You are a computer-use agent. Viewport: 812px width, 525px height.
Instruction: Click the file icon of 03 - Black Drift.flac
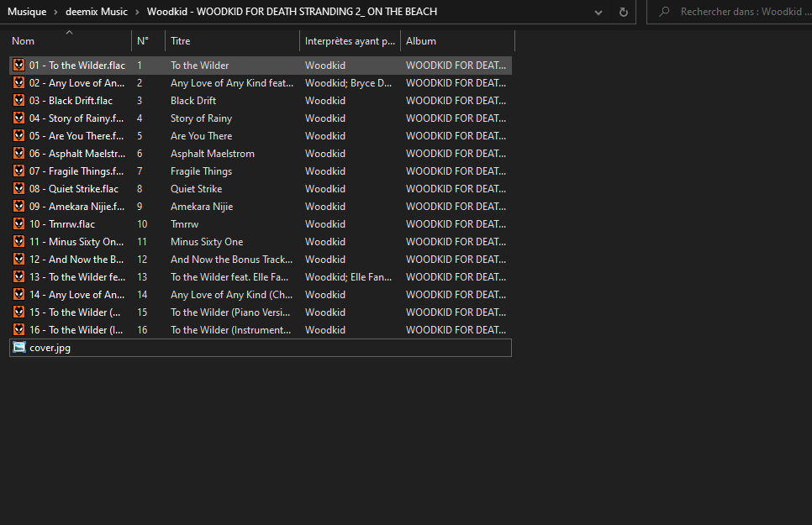coord(19,100)
